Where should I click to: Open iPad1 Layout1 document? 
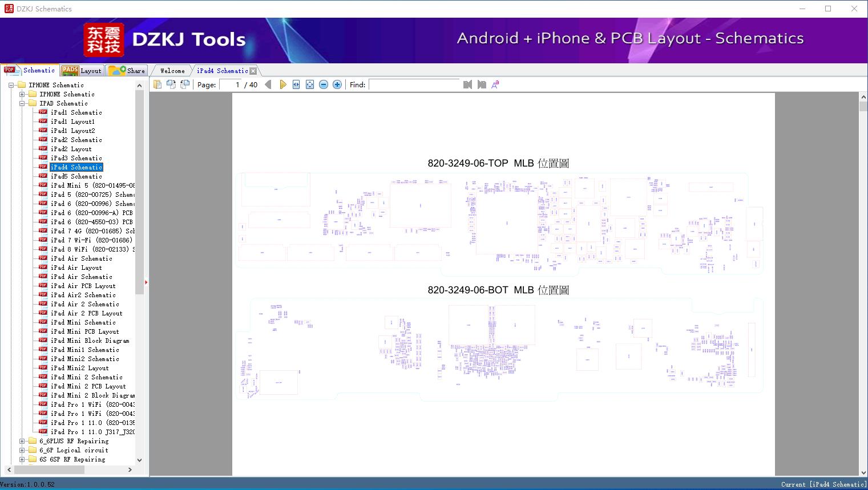click(x=72, y=122)
